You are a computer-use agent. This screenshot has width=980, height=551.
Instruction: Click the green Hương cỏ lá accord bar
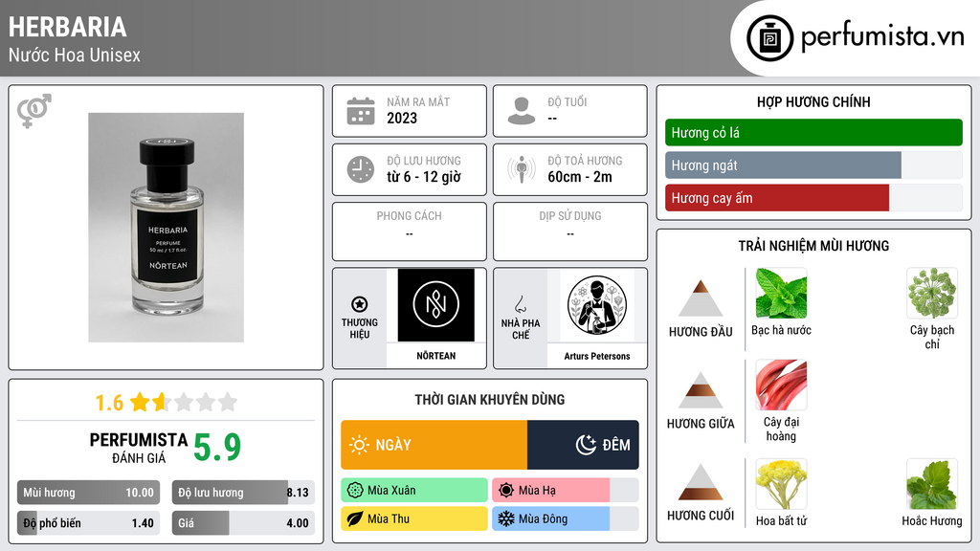pos(813,132)
